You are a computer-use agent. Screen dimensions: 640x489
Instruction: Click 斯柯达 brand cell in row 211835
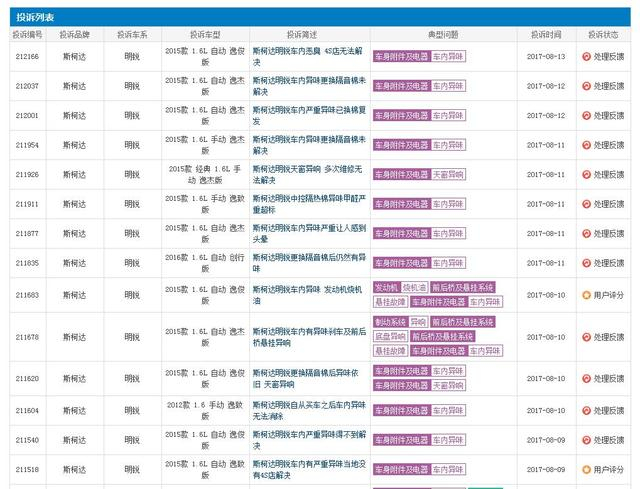(74, 263)
